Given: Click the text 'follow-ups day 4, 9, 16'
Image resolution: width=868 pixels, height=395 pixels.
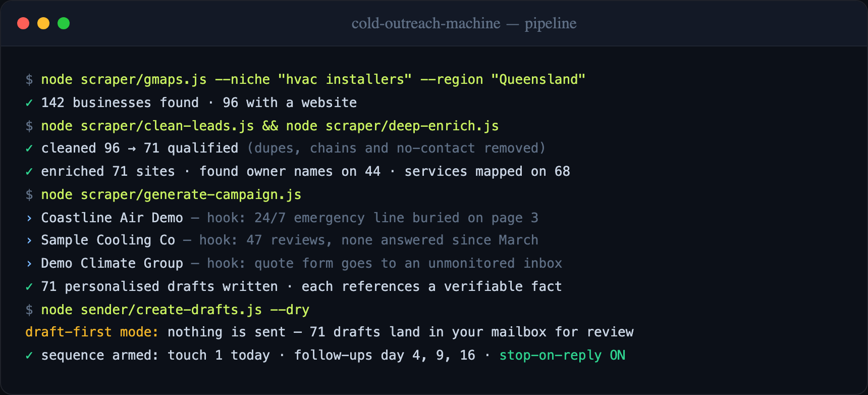Looking at the screenshot, I should [385, 355].
